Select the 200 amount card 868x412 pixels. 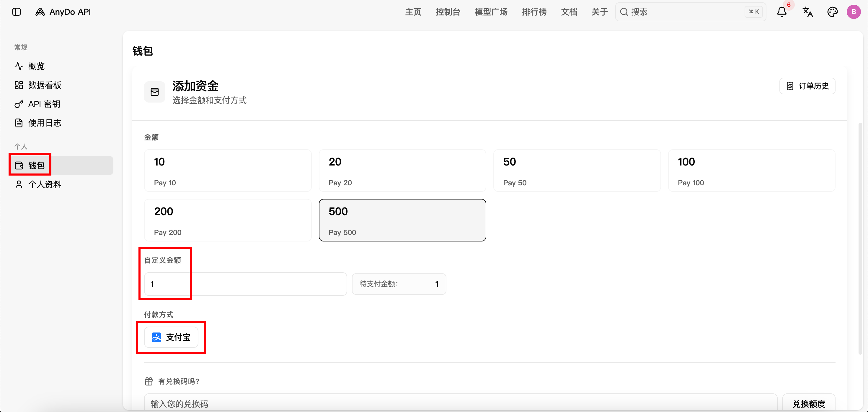tap(228, 220)
